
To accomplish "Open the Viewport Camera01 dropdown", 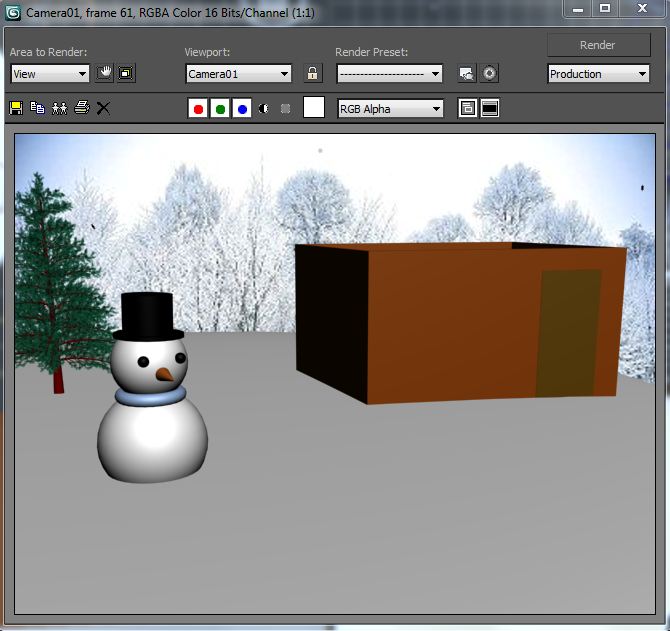I will point(238,73).
